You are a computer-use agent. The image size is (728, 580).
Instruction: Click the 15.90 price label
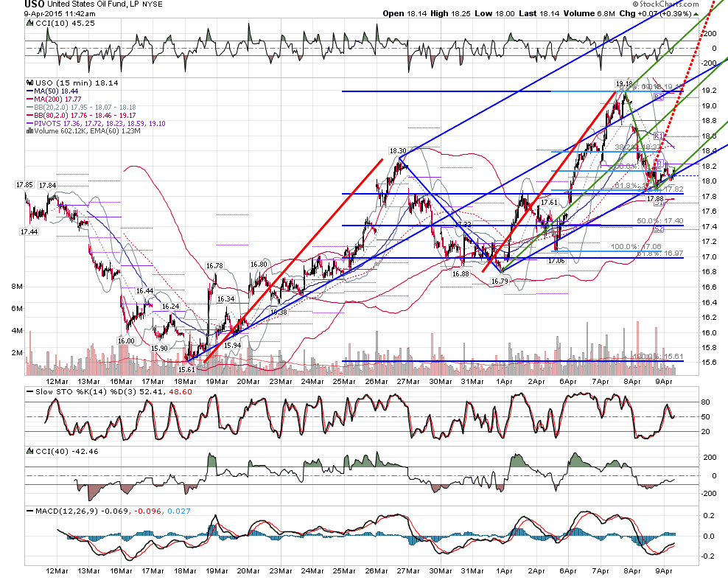pyautogui.click(x=159, y=349)
